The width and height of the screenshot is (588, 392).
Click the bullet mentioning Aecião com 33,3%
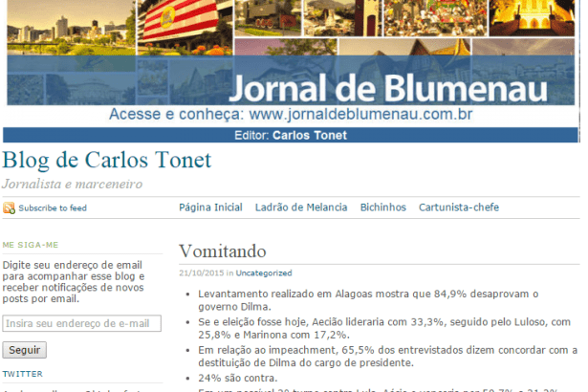click(384, 328)
